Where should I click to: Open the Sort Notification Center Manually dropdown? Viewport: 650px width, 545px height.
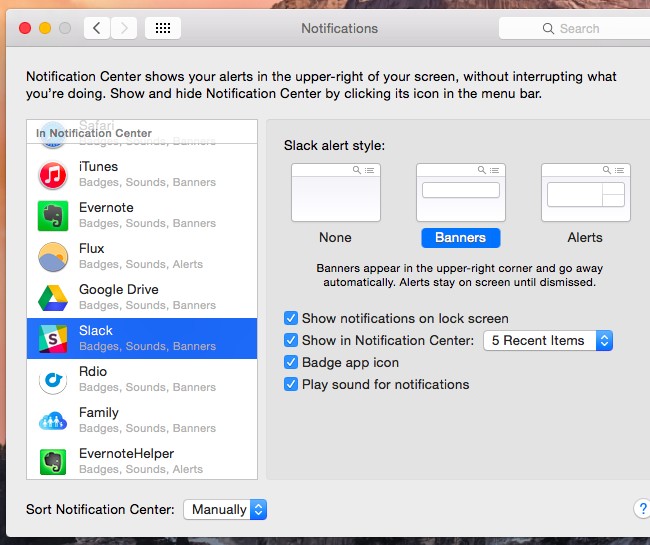pyautogui.click(x=225, y=509)
